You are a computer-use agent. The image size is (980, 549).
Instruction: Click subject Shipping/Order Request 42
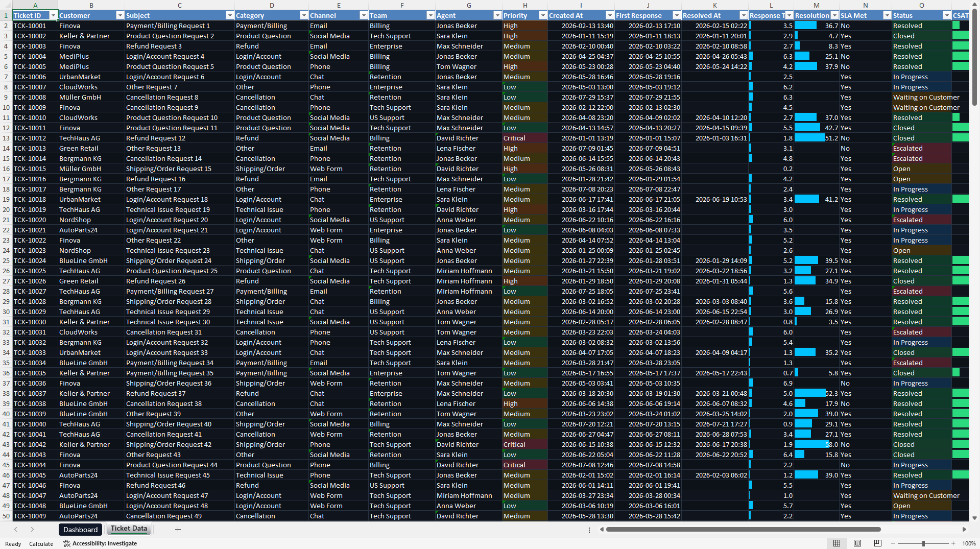tap(180, 444)
